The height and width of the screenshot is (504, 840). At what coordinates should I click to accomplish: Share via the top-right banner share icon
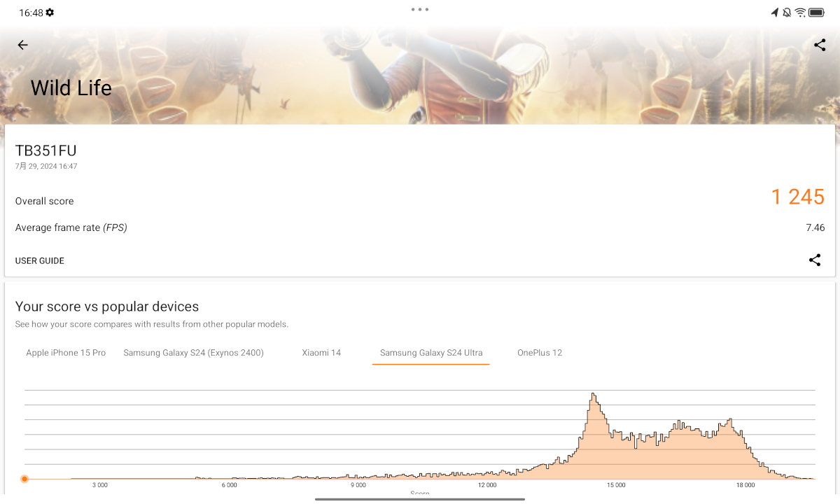(x=820, y=45)
